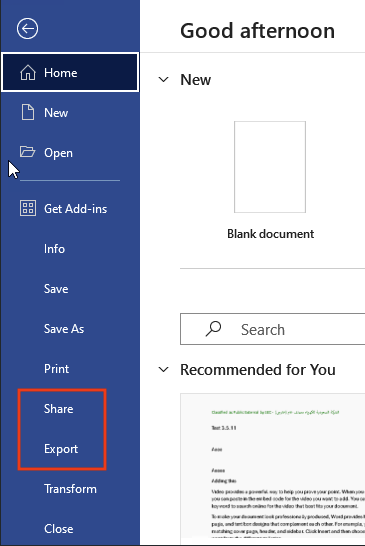
Task: Select Export in the sidebar
Action: point(70,449)
